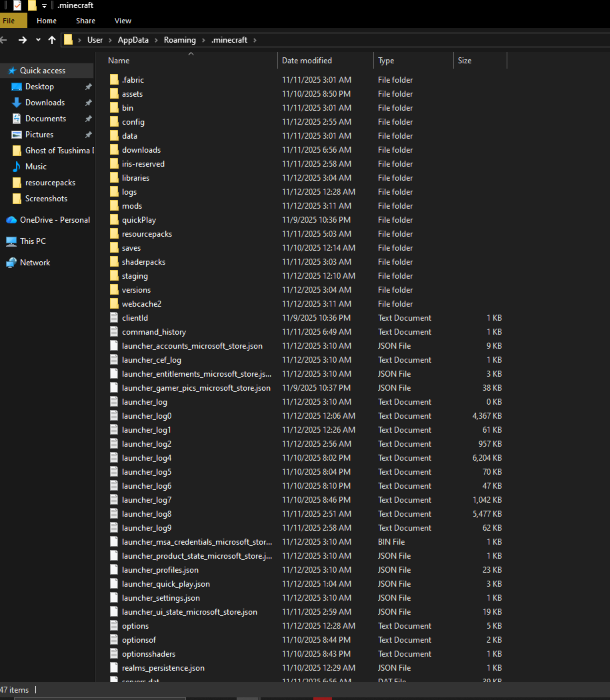Viewport: 610px width, 700px height.
Task: Select Documents icon in sidebar
Action: [x=17, y=119]
